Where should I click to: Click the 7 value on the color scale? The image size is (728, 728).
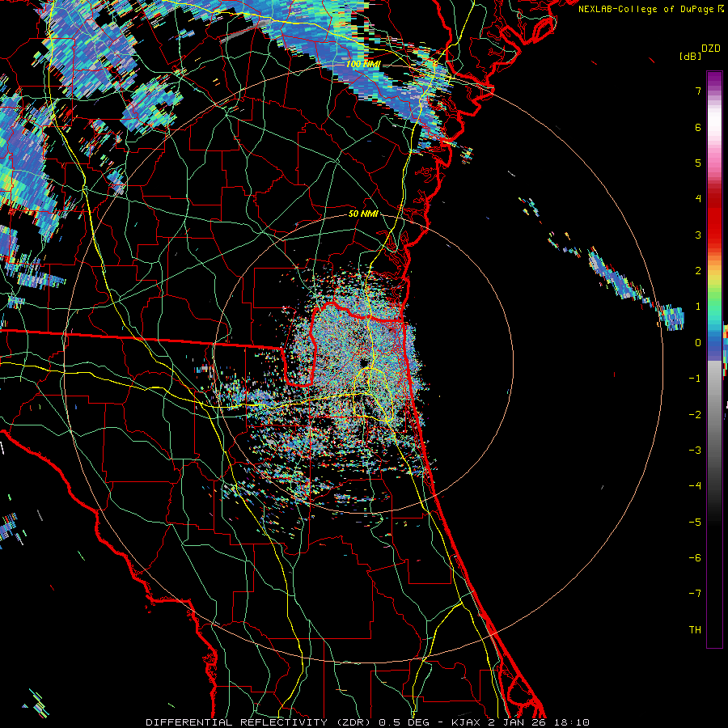(698, 91)
